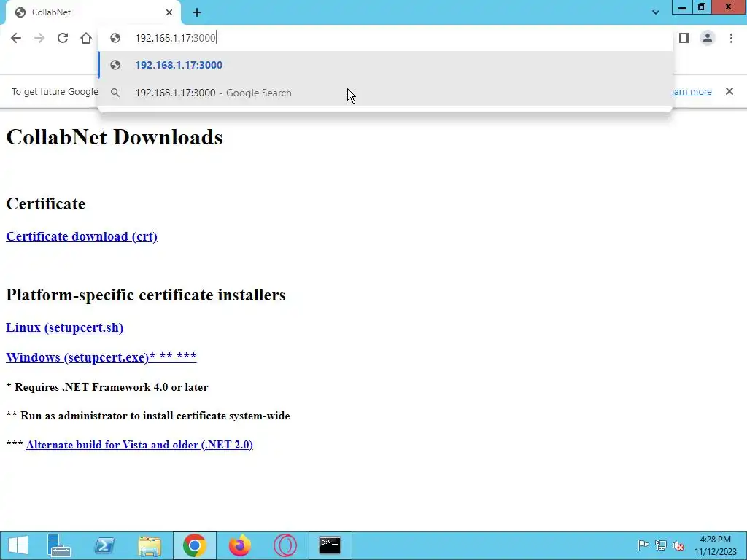This screenshot has height=560, width=747.
Task: Dismiss the Google Chrome update infobar
Action: click(729, 91)
